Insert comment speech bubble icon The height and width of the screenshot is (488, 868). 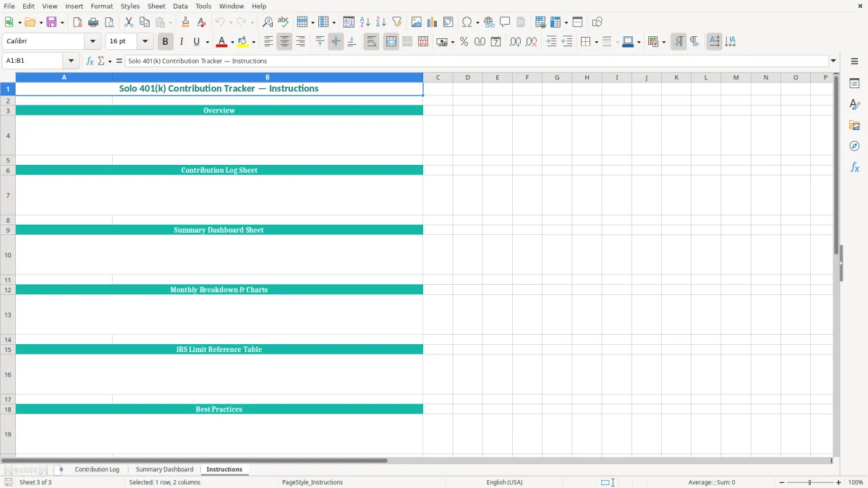pyautogui.click(x=505, y=22)
